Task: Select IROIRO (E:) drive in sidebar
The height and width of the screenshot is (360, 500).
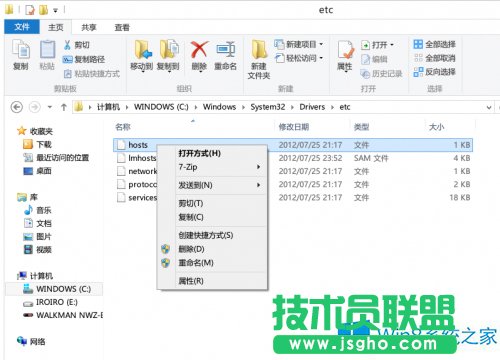Action: [50, 302]
